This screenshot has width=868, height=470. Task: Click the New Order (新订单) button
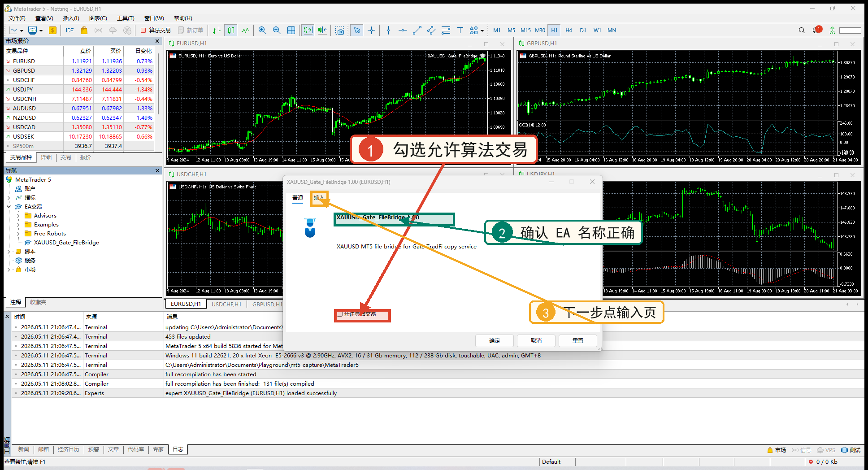point(191,30)
